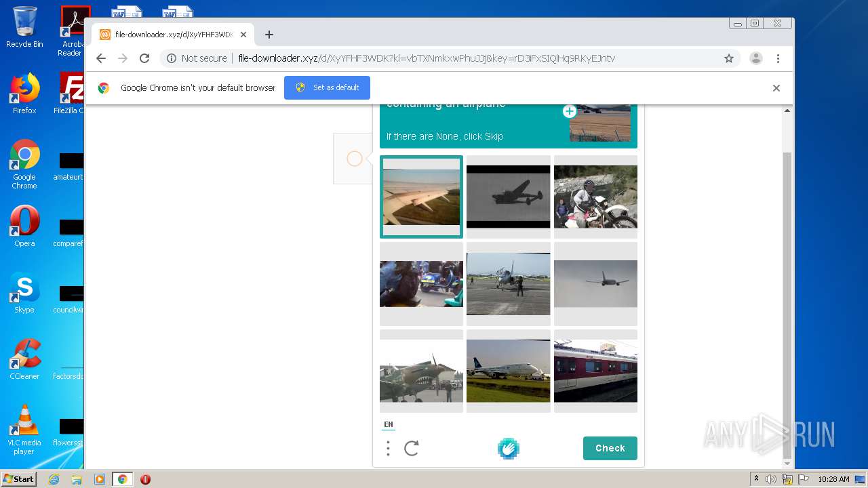
Task: Select the jet on tarmac image
Action: [x=509, y=284]
